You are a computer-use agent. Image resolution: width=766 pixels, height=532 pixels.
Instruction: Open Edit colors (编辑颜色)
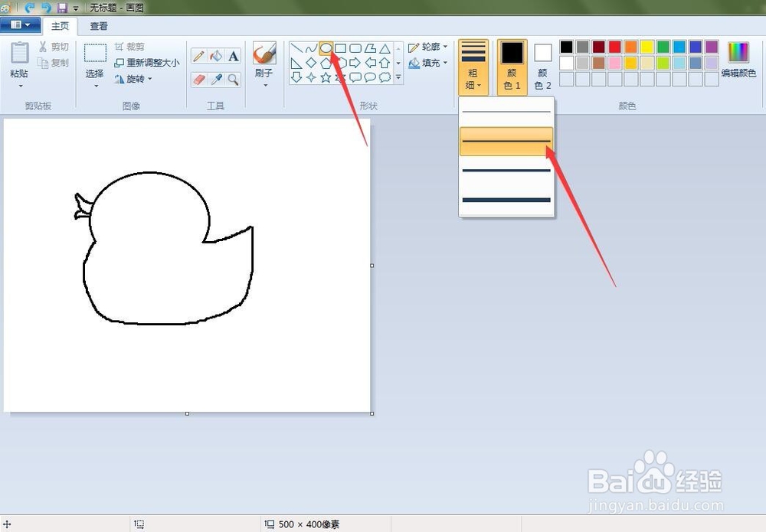(x=738, y=60)
